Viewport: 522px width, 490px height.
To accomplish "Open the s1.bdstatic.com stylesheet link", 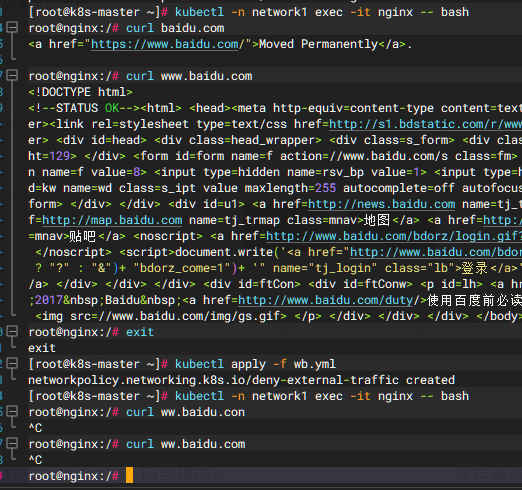I will (425, 124).
